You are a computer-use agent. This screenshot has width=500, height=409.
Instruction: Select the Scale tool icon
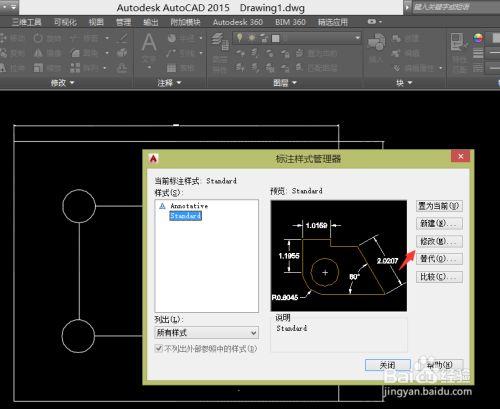pyautogui.click(x=38, y=68)
